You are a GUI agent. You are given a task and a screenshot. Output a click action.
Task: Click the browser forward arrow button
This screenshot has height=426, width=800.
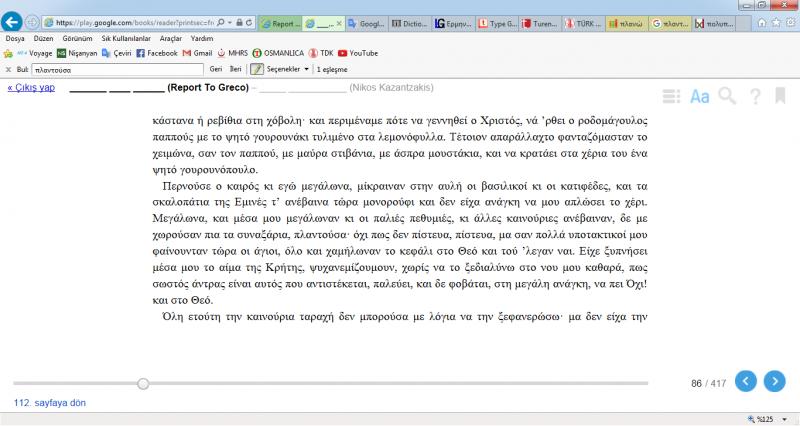[x=32, y=22]
